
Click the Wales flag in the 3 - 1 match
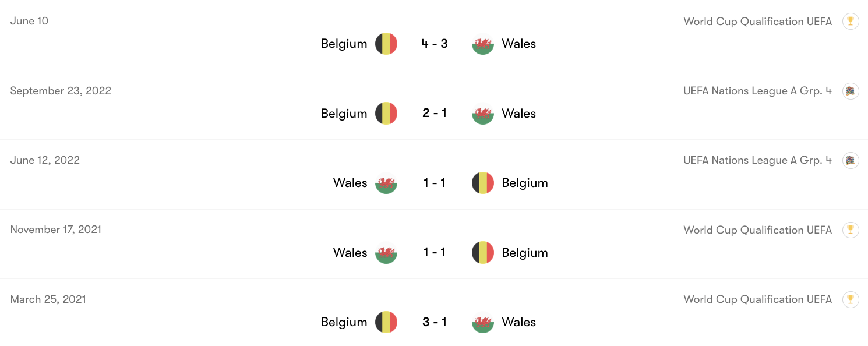(x=482, y=322)
